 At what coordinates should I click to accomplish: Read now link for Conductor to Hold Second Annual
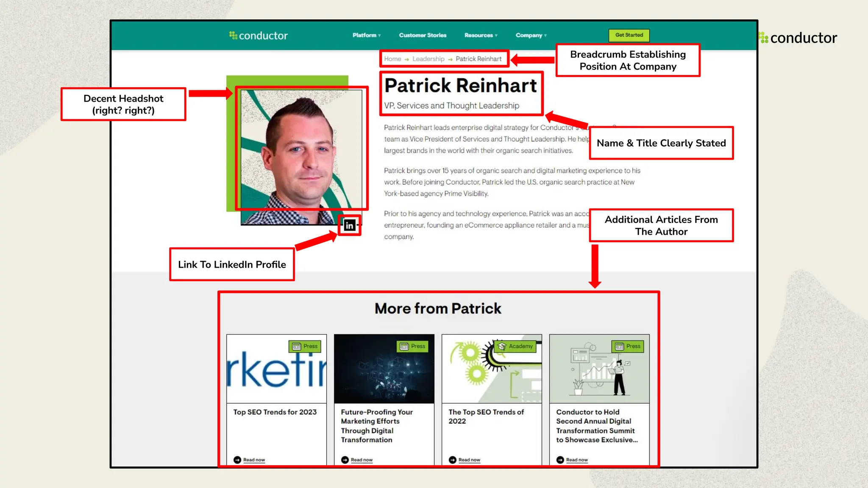(577, 460)
